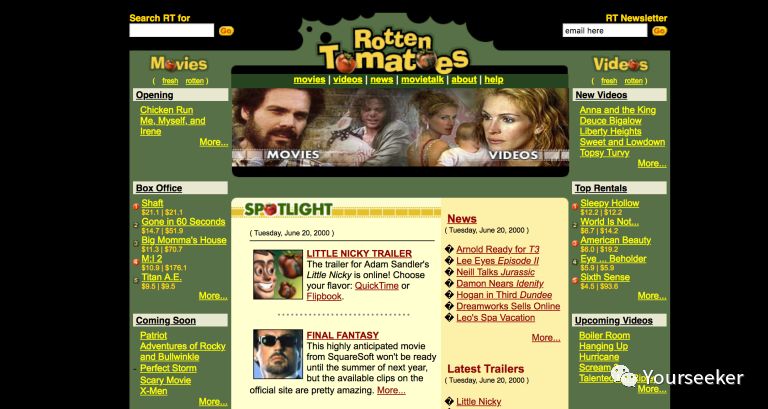Open the QuickTime trailer link
Viewport: 768px width, 409px height.
pyautogui.click(x=376, y=283)
